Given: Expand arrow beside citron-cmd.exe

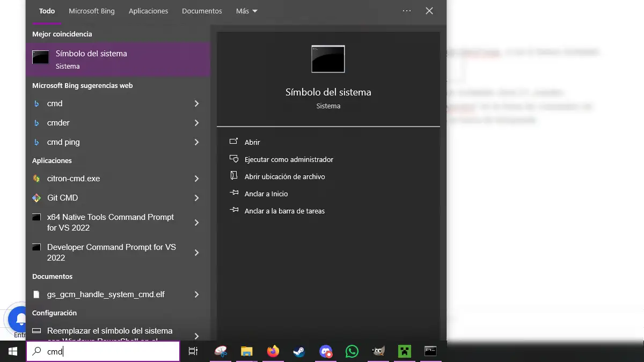Looking at the screenshot, I should pyautogui.click(x=196, y=179).
